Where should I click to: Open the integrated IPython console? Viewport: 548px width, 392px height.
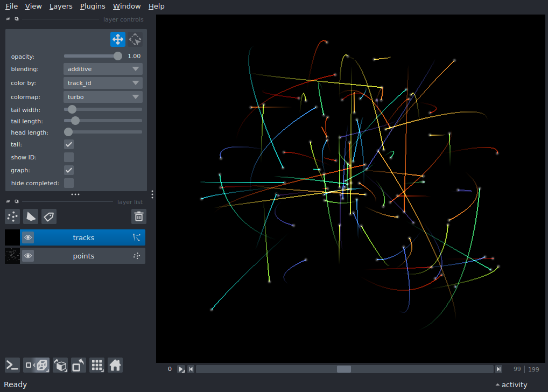pos(12,365)
